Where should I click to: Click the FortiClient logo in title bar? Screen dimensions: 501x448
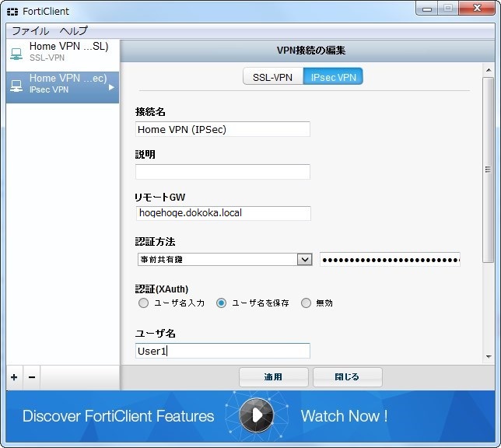[12, 12]
